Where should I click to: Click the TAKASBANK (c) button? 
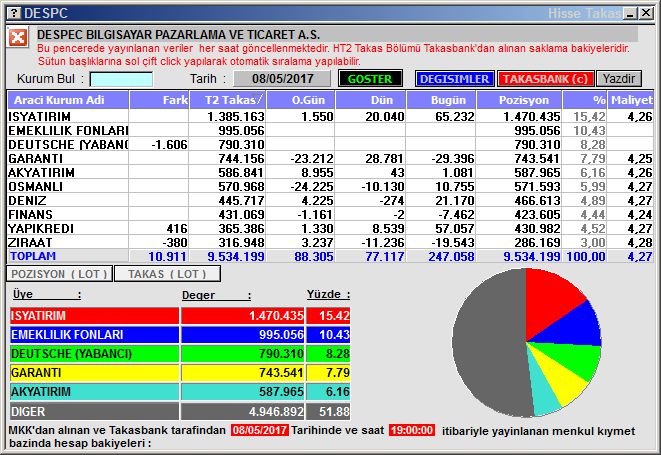pyautogui.click(x=545, y=79)
